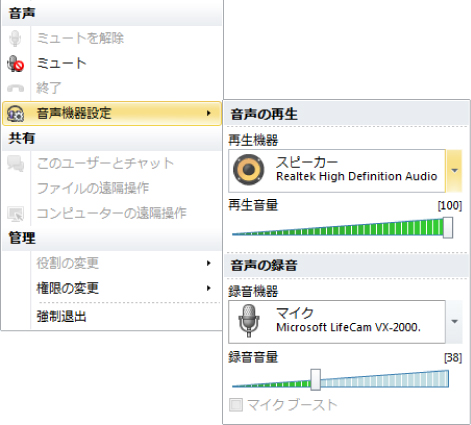Image resolution: width=471 pixels, height=425 pixels.
Task: Expand the 役割の変更 submenu arrow
Action: [x=209, y=263]
